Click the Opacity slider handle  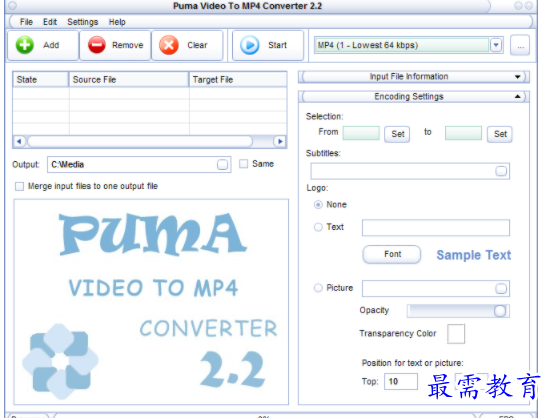pyautogui.click(x=500, y=311)
